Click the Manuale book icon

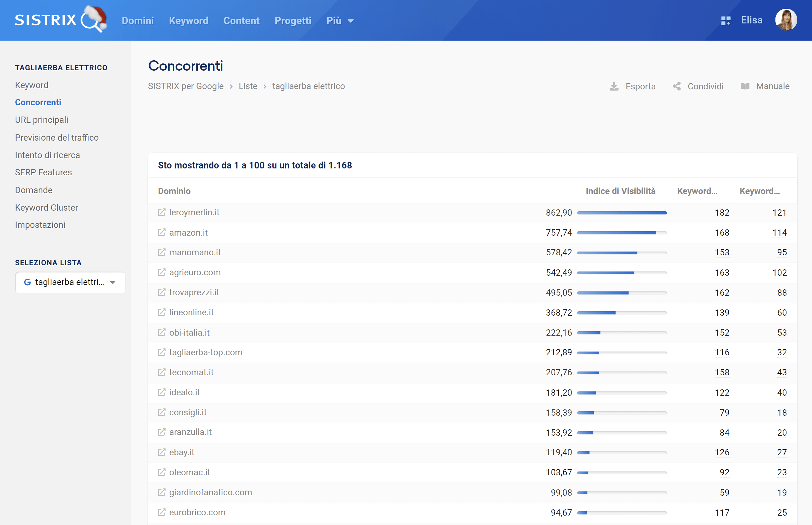(745, 86)
